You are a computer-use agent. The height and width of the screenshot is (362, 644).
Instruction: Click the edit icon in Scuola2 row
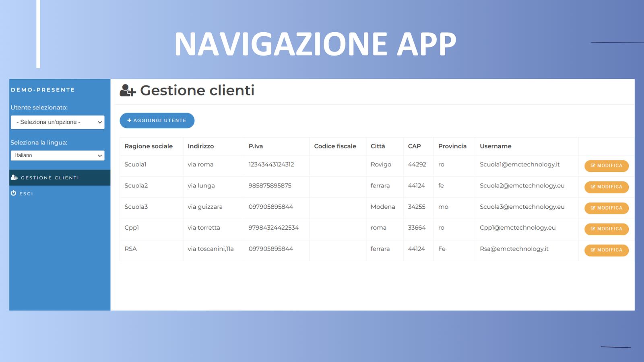coord(593,187)
